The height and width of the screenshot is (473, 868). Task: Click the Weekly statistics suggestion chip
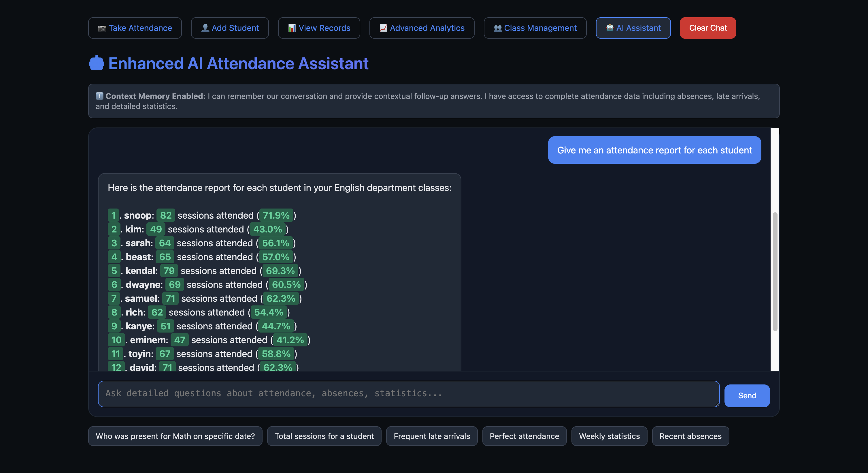pyautogui.click(x=609, y=436)
